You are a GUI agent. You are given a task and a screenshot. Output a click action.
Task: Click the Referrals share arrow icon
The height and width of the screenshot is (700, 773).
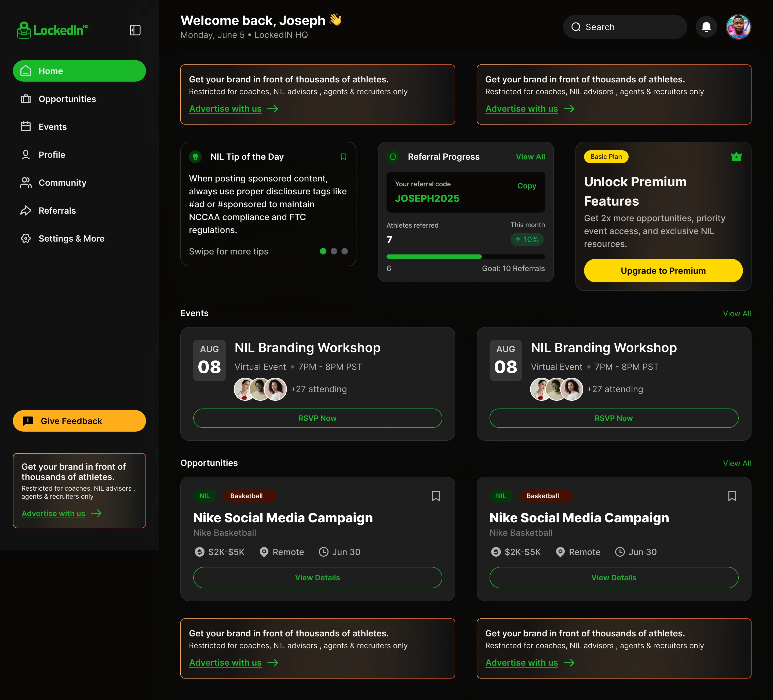pyautogui.click(x=26, y=210)
